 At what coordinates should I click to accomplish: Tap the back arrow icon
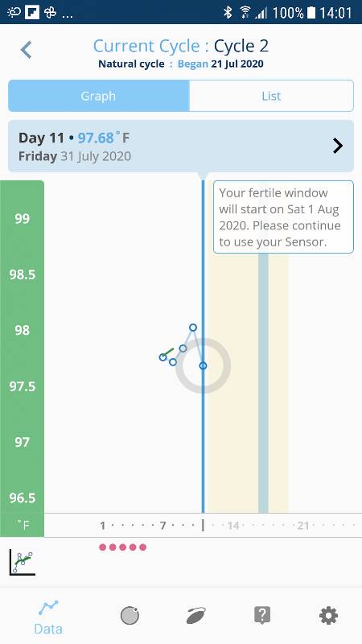click(x=27, y=50)
